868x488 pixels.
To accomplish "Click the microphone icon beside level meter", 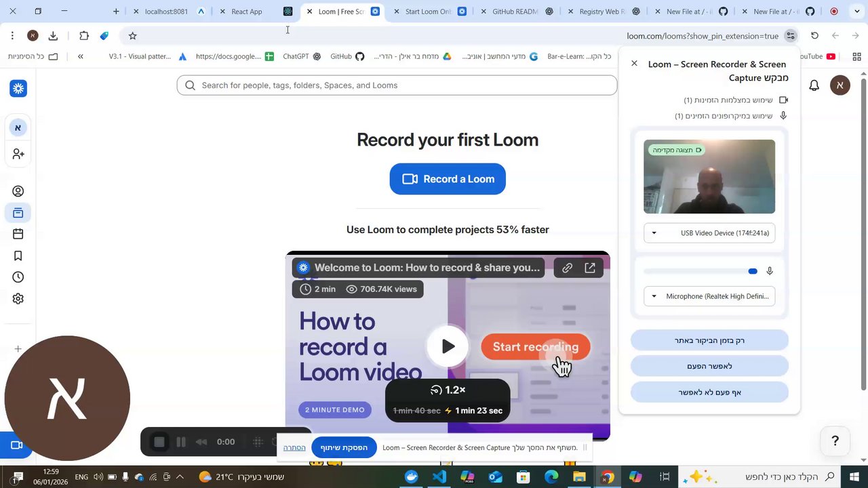I will (770, 271).
